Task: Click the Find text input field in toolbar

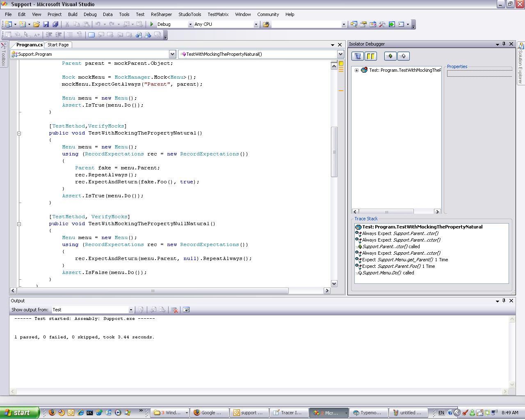Action: (x=306, y=25)
